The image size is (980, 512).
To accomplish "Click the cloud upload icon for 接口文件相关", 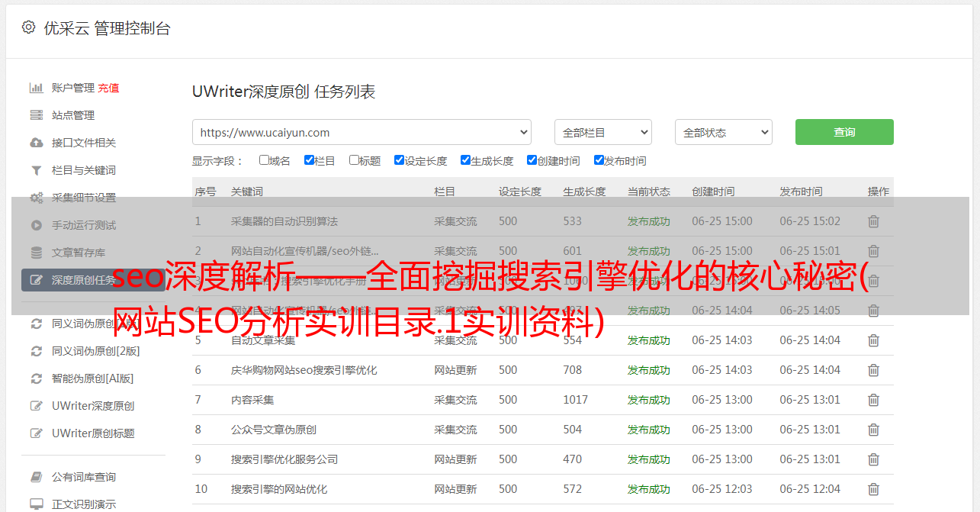I will coord(36,143).
